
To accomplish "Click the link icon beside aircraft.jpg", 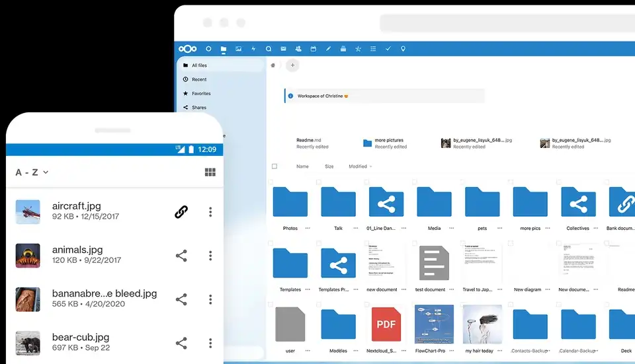I will (181, 211).
